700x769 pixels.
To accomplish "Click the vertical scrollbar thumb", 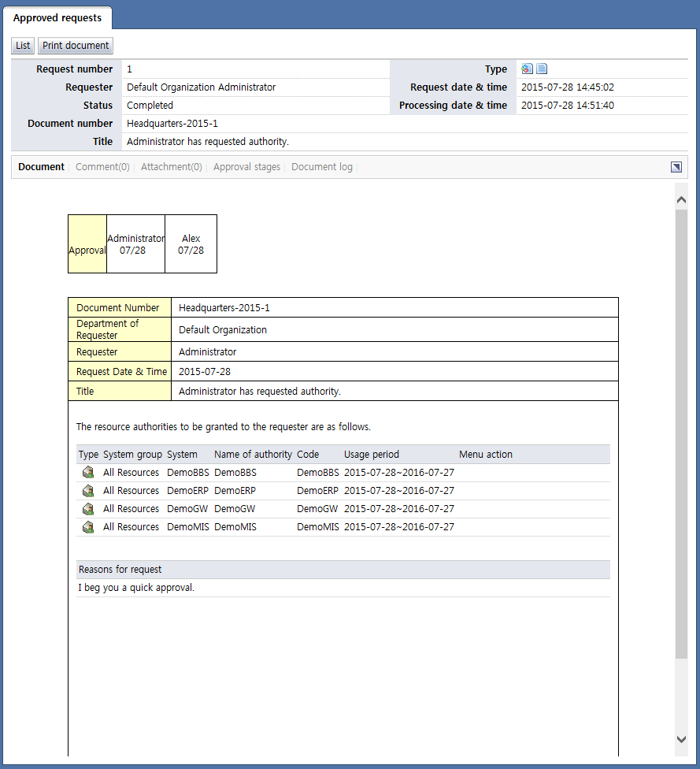I will (x=681, y=433).
